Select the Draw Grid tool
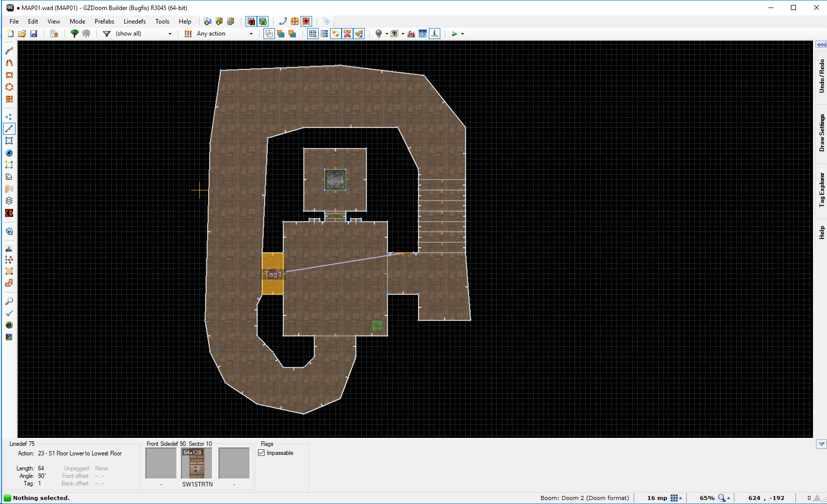The width and height of the screenshot is (827, 504). [9, 99]
